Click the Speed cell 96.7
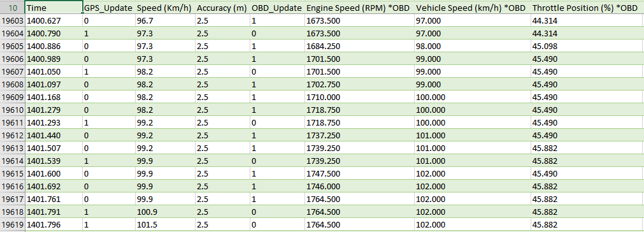Viewport: 644px width, 232px height. [165, 21]
